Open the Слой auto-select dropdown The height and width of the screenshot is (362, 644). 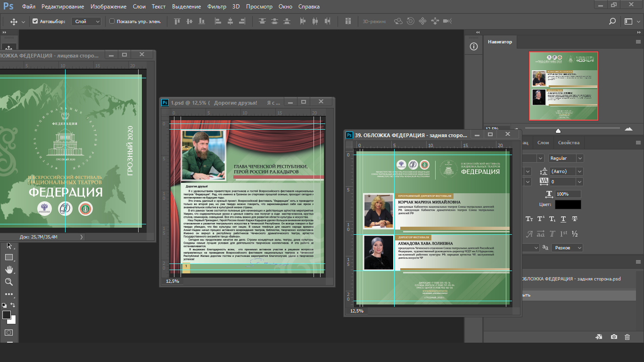[87, 21]
